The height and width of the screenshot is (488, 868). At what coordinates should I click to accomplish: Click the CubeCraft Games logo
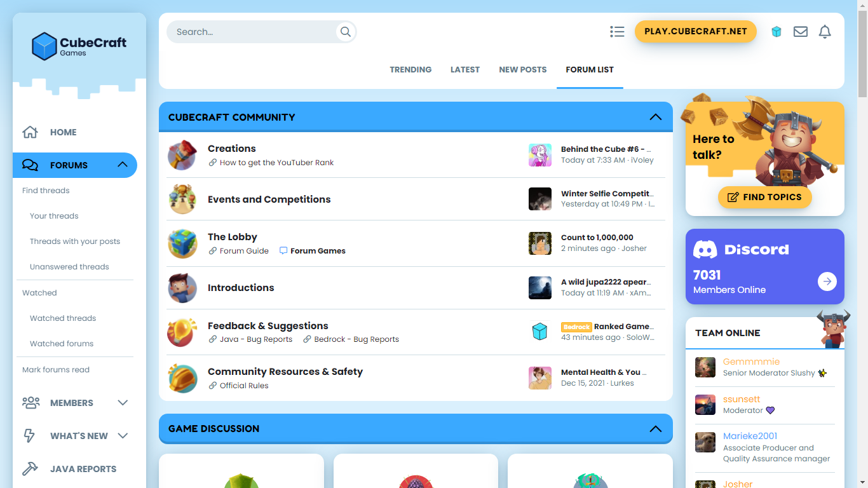point(79,46)
